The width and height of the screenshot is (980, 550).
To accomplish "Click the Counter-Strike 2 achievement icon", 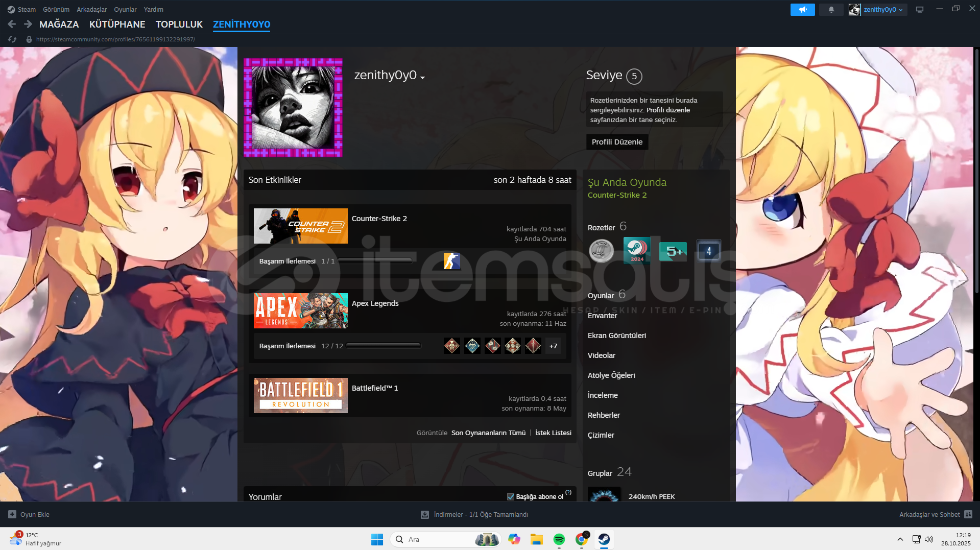I will coord(452,261).
